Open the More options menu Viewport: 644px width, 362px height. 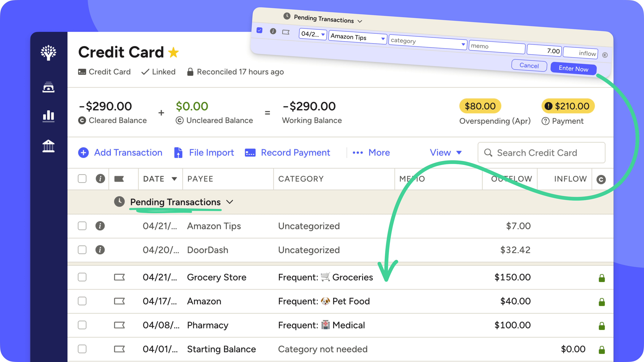(x=371, y=153)
